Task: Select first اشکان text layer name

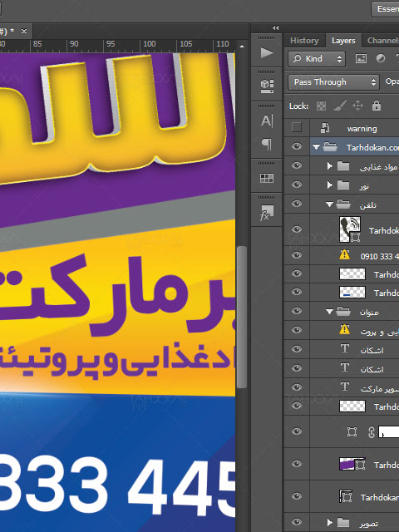Action: click(x=372, y=351)
